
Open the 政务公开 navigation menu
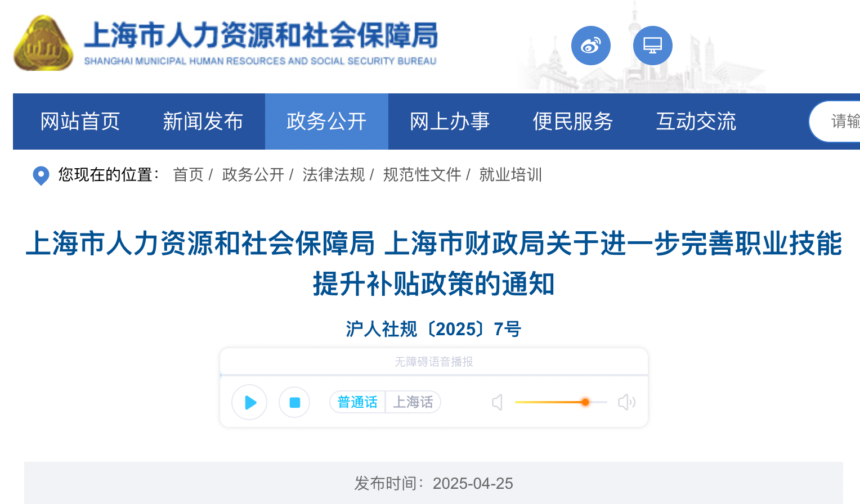coord(326,121)
